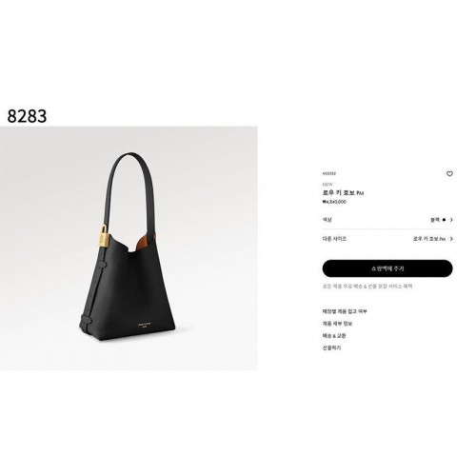Click the 로우 키 호보 PM product title
The image size is (476, 476).
(343, 193)
